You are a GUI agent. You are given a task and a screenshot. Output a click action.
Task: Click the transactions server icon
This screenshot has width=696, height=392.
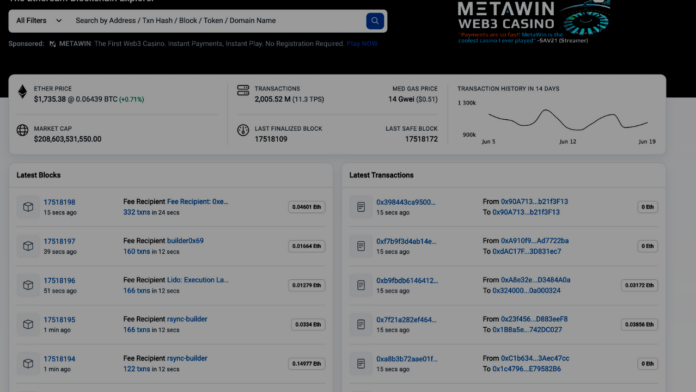point(243,90)
